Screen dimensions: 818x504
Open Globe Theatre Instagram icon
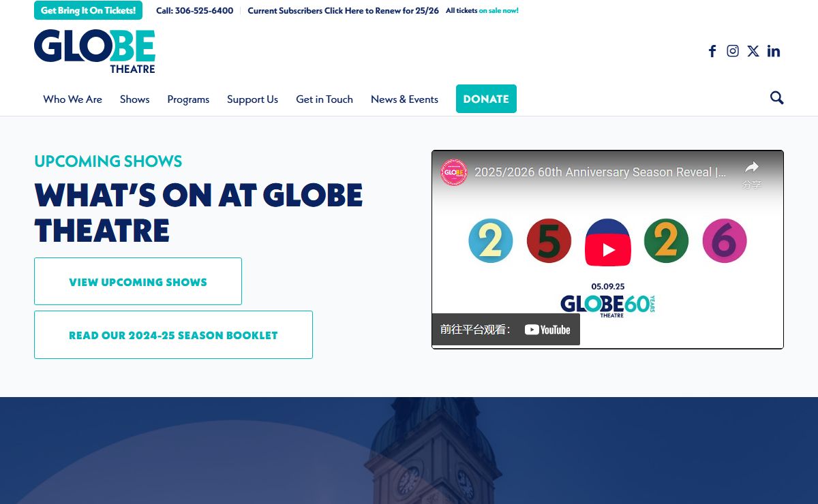(x=733, y=51)
